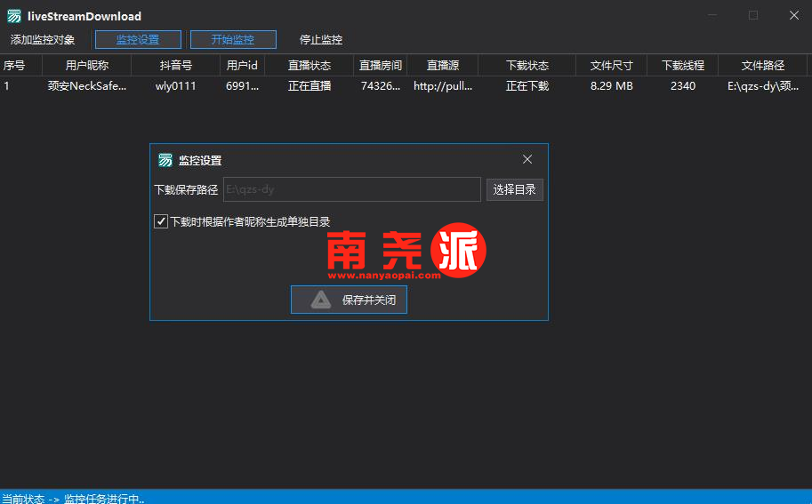Click 文件路径 column header
Image resolution: width=812 pixels, height=504 pixels.
click(763, 65)
